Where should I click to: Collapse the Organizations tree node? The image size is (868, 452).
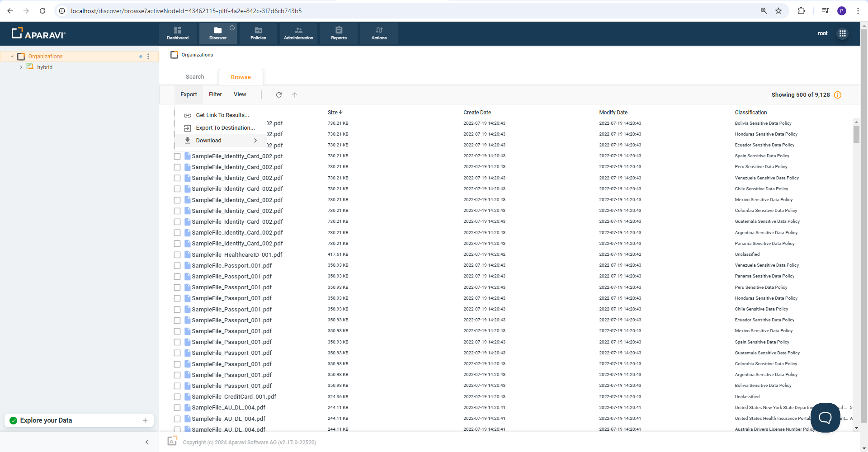click(x=12, y=56)
